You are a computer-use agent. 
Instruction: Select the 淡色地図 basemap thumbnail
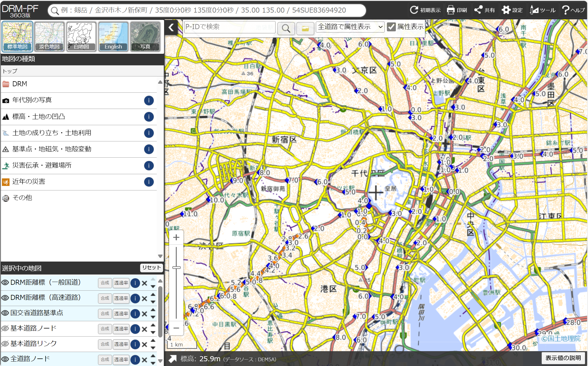[x=49, y=36]
